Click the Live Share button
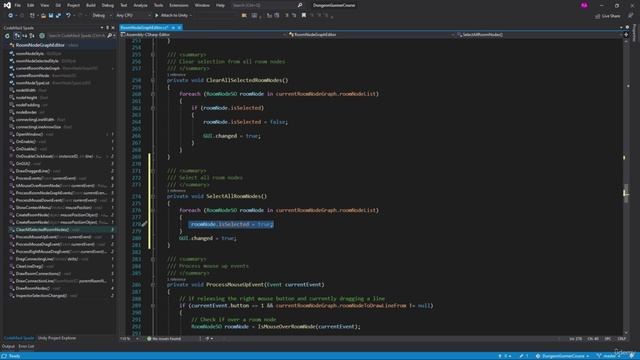 click(607, 16)
